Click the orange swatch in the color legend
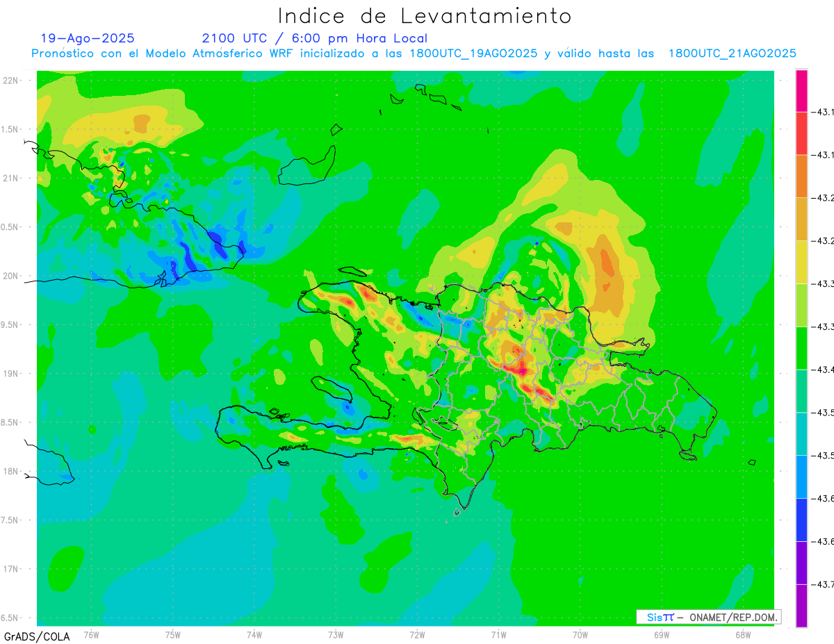Screen dimensions: 834x644 801,176
